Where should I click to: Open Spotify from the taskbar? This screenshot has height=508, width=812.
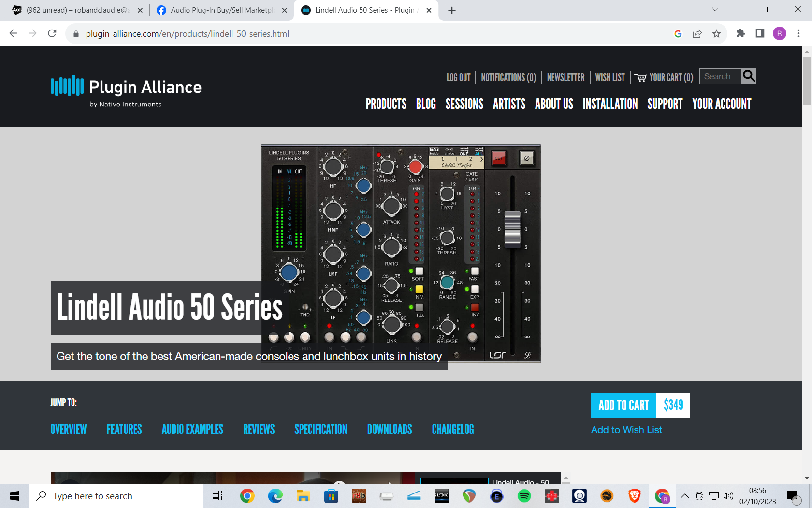(524, 496)
